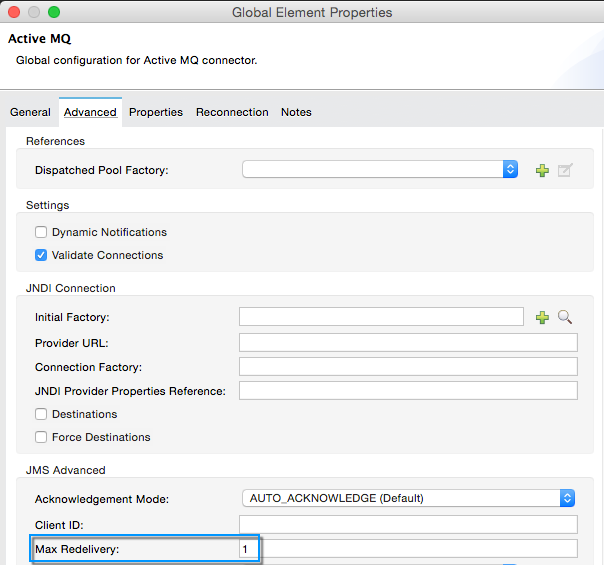Click the green plus icon beside Initial Factory
The image size is (604, 565).
(542, 317)
